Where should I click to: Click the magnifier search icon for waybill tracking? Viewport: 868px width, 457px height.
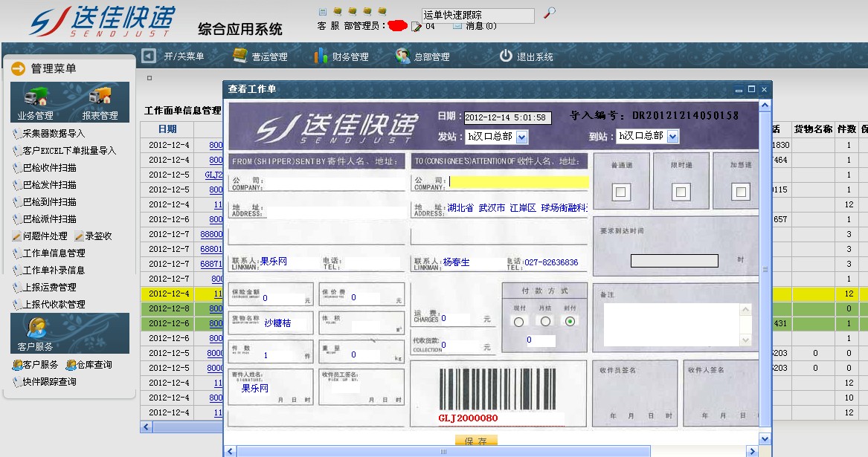550,13
